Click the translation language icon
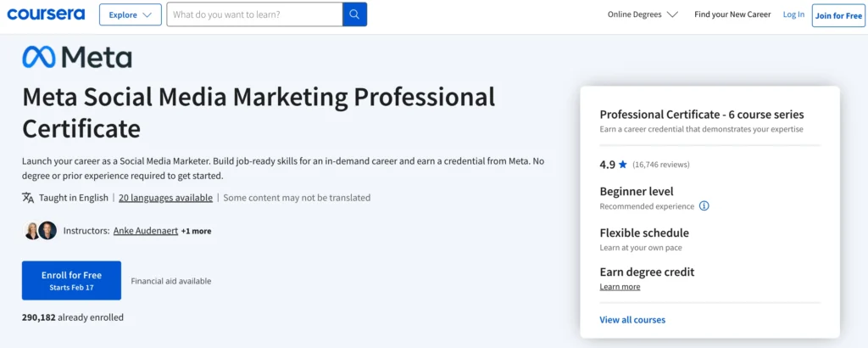868x348 pixels. tap(28, 198)
